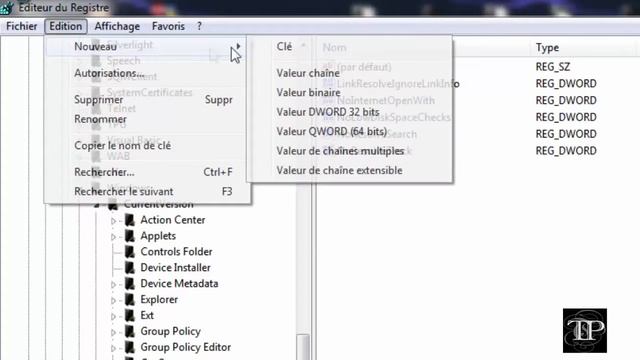Click REG_DWORD in the LinkResolveIgnoreLinkInfo row

pos(566,84)
